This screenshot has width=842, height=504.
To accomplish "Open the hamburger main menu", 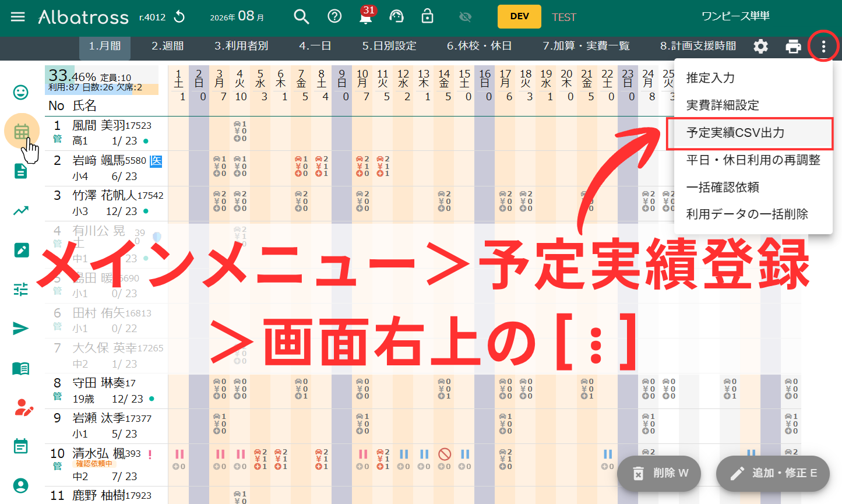I will coord(18,17).
